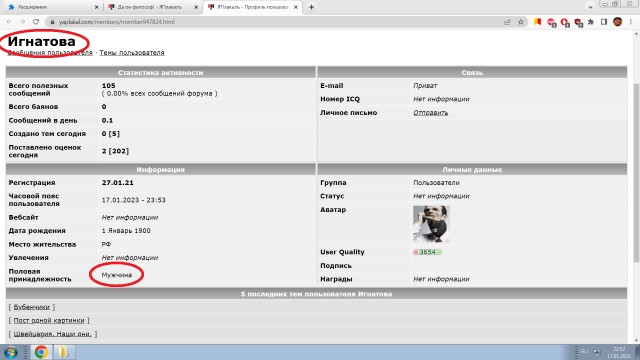The width and height of the screenshot is (640, 360).
Task: Click the 'Мужчина' gender value
Action: point(117,275)
